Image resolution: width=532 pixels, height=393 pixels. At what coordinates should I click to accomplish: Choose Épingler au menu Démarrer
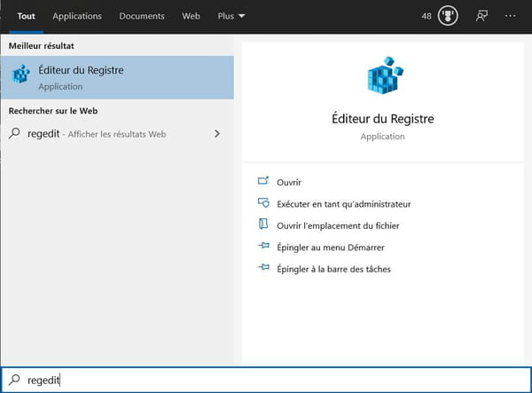331,248
